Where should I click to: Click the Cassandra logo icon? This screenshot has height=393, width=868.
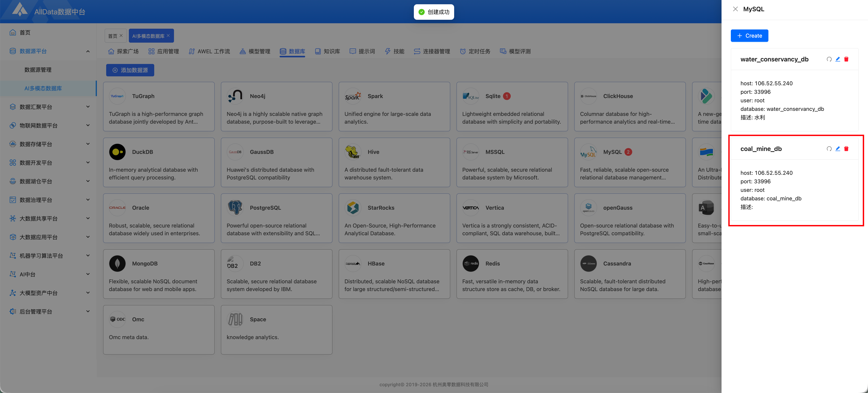click(x=588, y=264)
